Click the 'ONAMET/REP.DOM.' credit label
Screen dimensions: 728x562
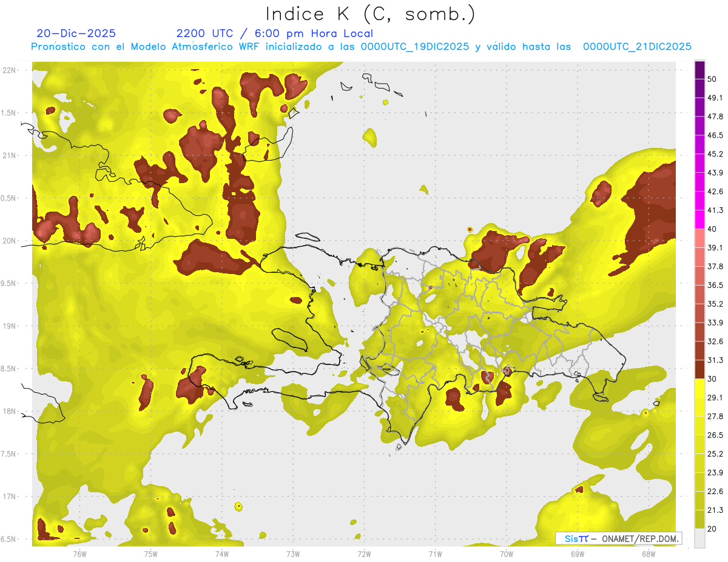[641, 538]
